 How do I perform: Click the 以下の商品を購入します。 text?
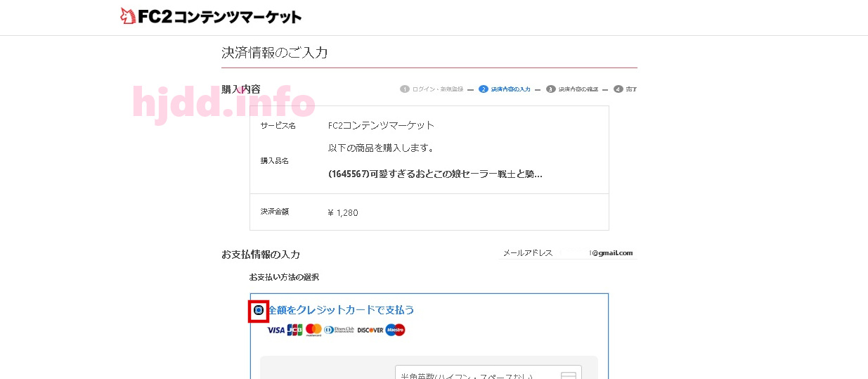(x=381, y=148)
